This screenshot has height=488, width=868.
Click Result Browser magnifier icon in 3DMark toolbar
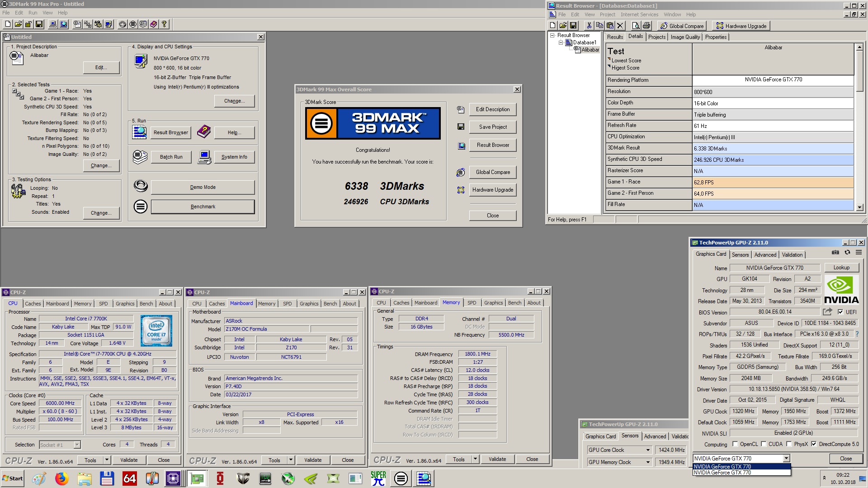click(63, 24)
